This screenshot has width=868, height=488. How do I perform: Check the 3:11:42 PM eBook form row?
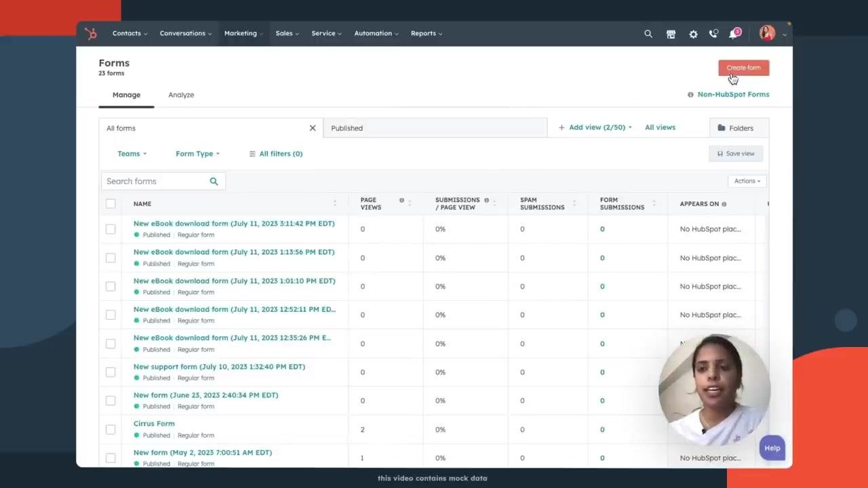click(x=111, y=229)
